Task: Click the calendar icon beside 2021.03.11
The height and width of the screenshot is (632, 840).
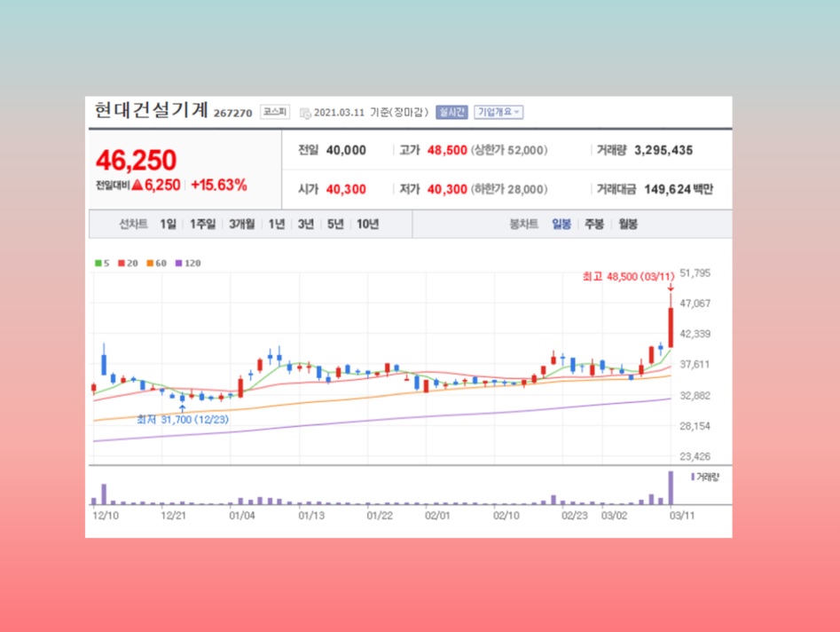Action: 305,113
